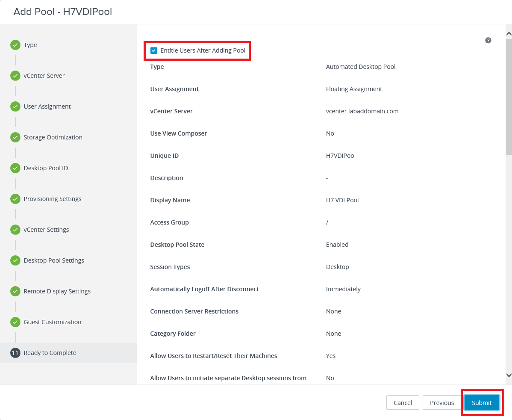The height and width of the screenshot is (420, 512).
Task: Cancel the Add Pool wizard
Action: click(403, 402)
